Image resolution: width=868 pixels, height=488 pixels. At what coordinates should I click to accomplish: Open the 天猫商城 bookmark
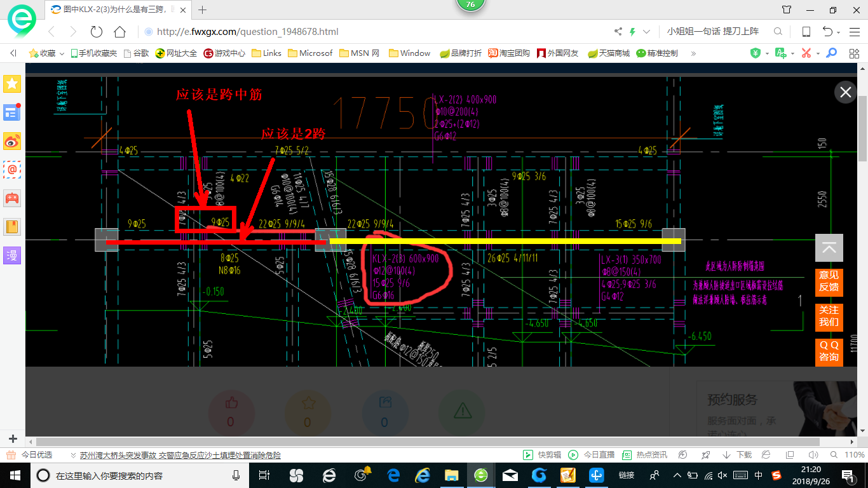(608, 53)
